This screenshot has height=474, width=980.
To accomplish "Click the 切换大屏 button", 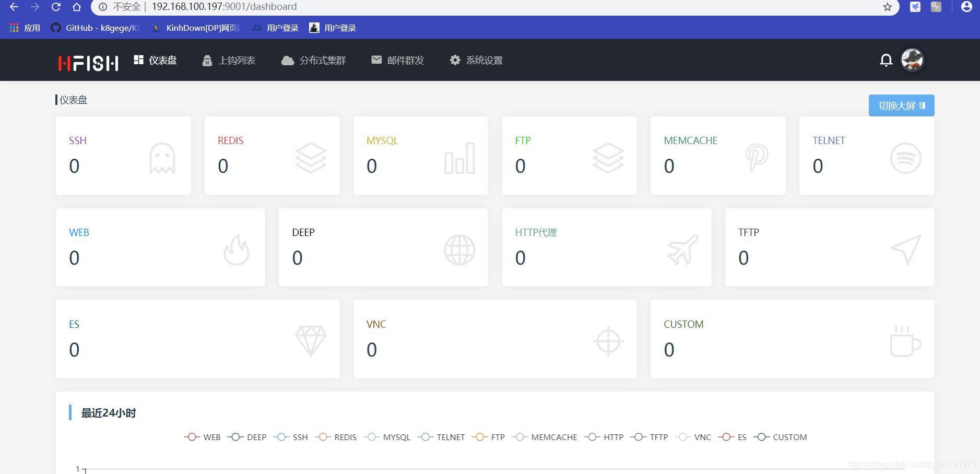I will click(901, 105).
